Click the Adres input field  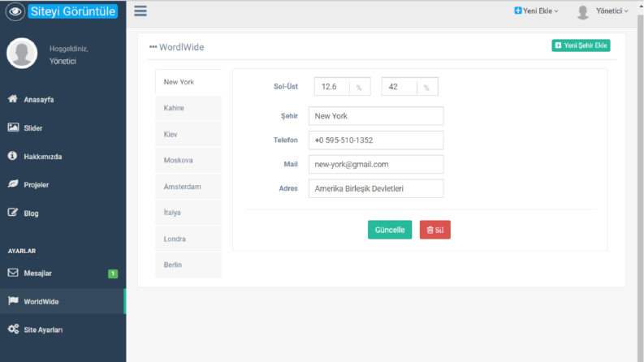[376, 188]
